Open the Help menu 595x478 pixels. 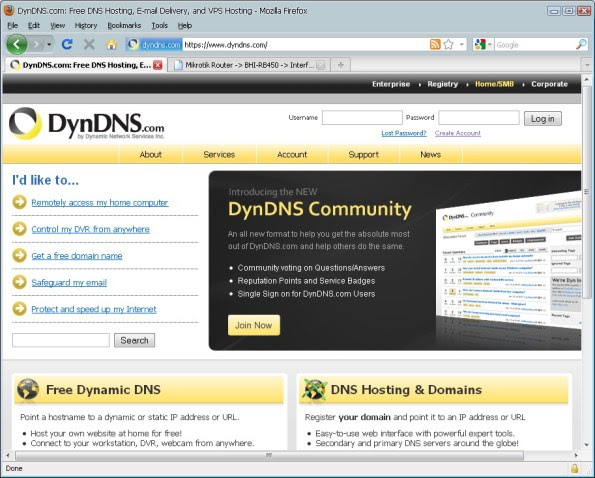(185, 25)
